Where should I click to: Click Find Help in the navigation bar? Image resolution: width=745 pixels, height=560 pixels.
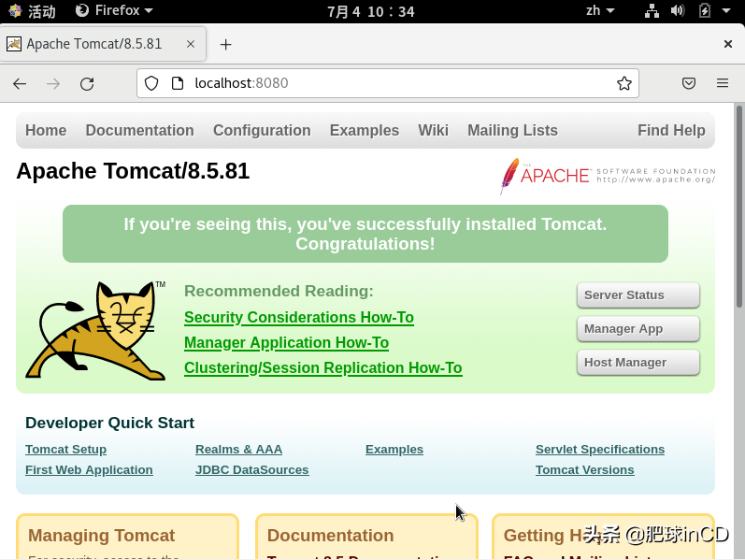(x=671, y=130)
